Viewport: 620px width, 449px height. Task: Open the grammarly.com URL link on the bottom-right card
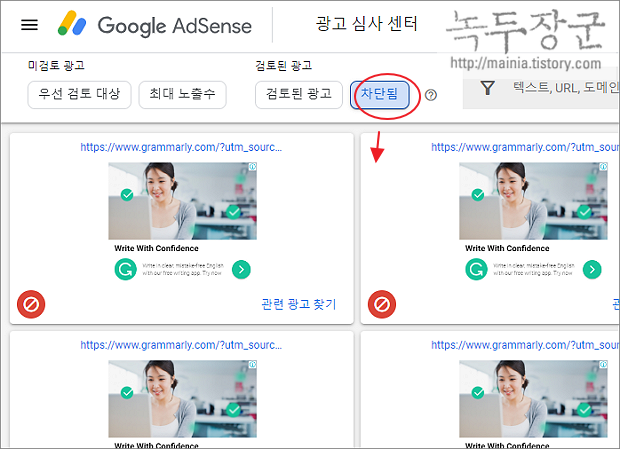525,345
